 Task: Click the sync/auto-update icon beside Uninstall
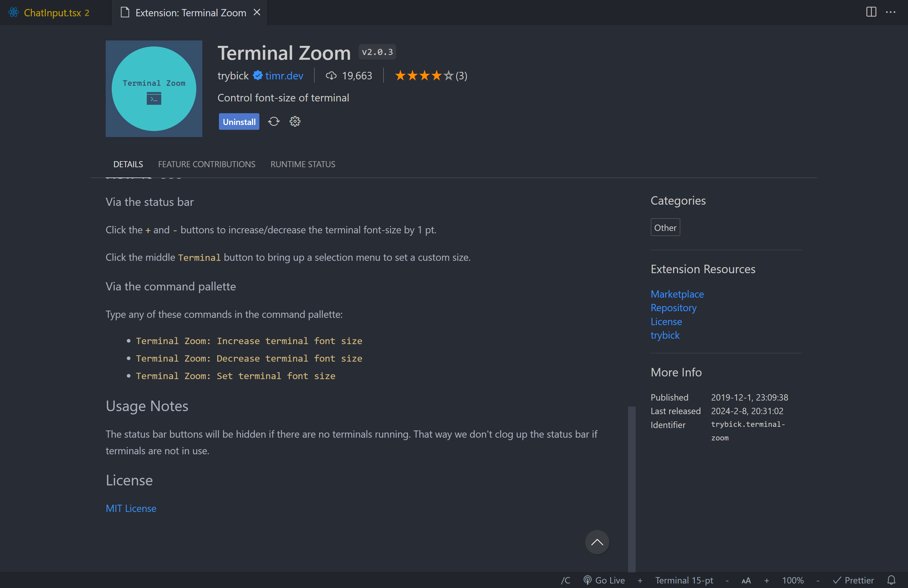(x=274, y=122)
